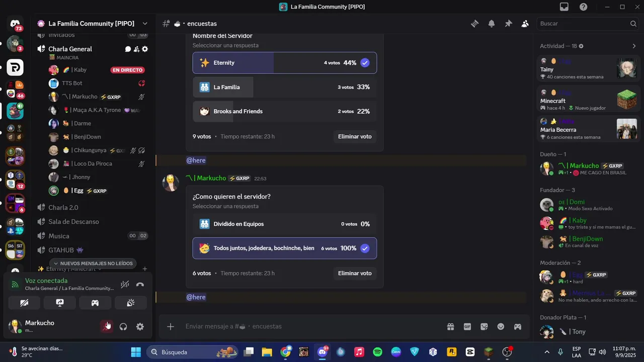Open Tainy listening activity card
Viewport: 644px width, 362px height.
coord(589,68)
